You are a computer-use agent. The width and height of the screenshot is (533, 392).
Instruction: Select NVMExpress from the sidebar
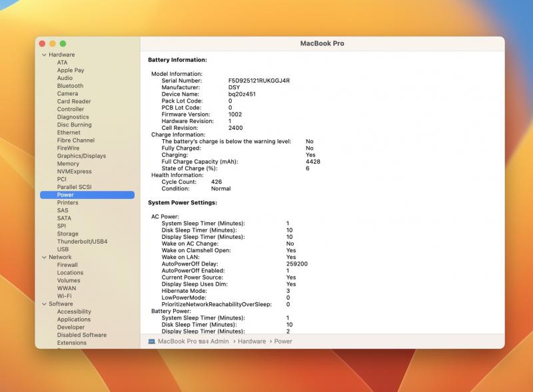coord(74,172)
